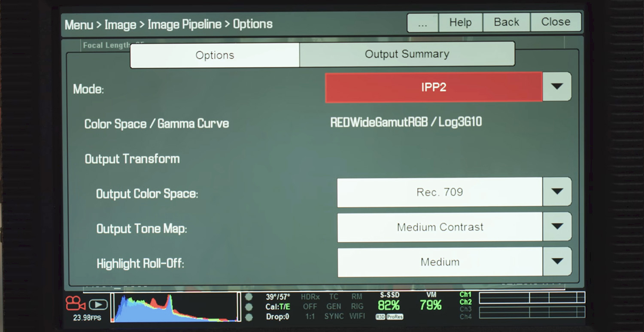Image resolution: width=644 pixels, height=332 pixels.
Task: Tap the Ch2 audio channel label
Action: click(x=465, y=302)
